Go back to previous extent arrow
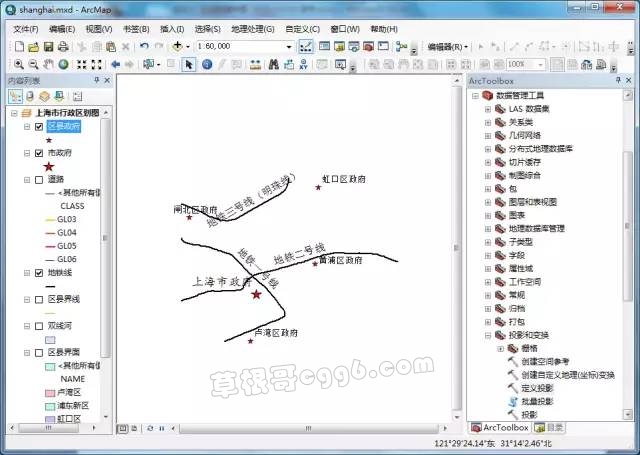Screen dimensions: 640x455 tap(116, 64)
